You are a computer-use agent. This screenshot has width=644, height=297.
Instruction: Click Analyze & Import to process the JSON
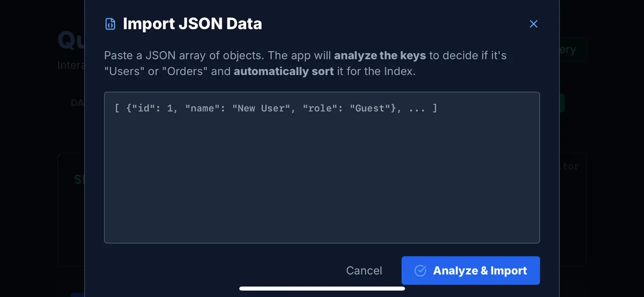tap(471, 270)
